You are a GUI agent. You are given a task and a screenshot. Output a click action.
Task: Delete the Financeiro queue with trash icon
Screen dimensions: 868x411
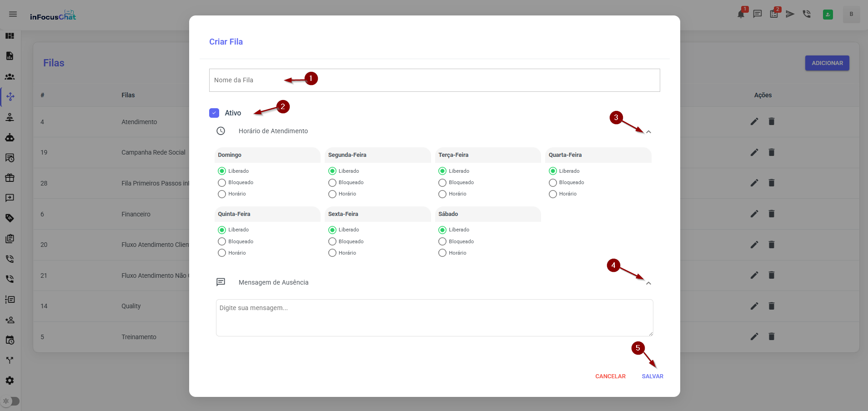click(772, 214)
